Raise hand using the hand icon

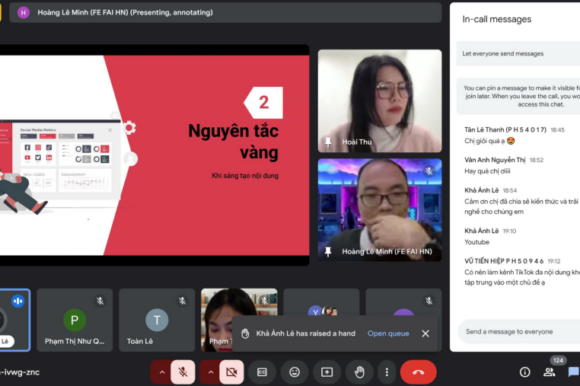[x=359, y=372]
